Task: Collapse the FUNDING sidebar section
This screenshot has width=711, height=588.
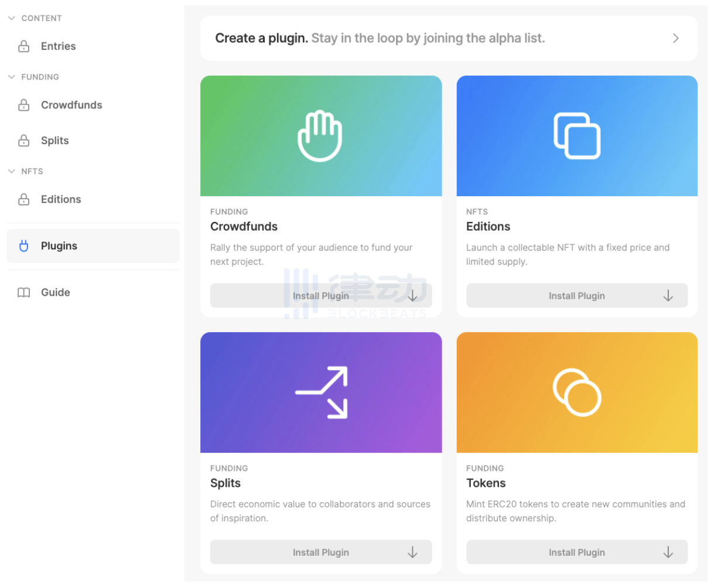Action: (12, 77)
